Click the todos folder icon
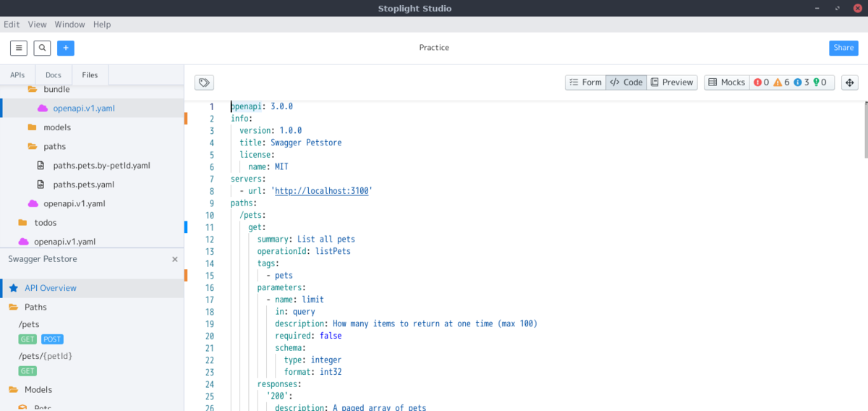 (22, 223)
